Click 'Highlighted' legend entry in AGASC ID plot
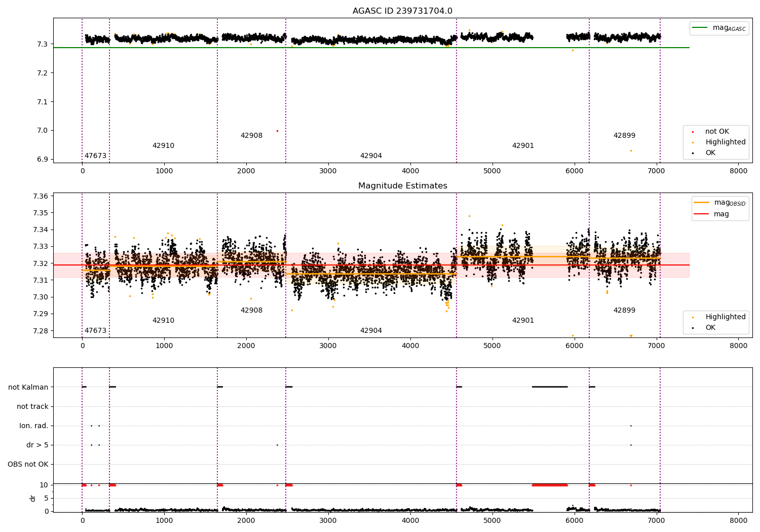The width and height of the screenshot is (760, 532). point(726,142)
